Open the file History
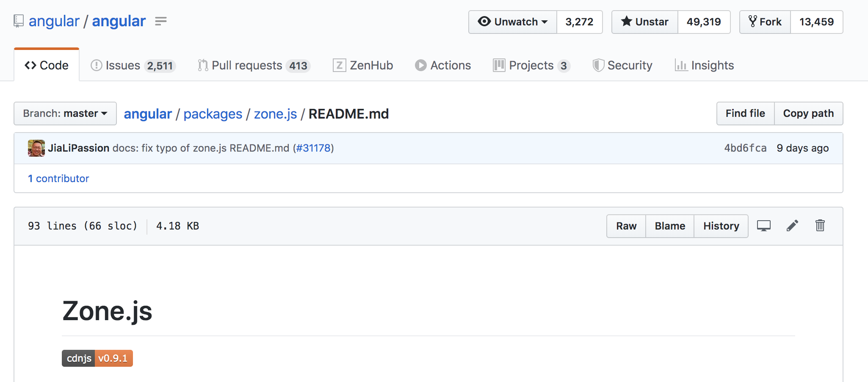The width and height of the screenshot is (868, 382). point(721,226)
